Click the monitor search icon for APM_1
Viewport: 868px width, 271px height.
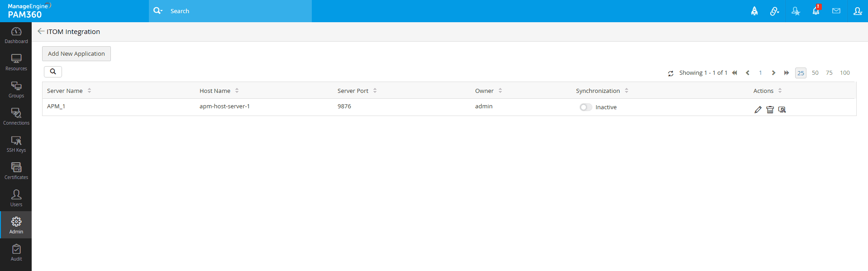782,110
